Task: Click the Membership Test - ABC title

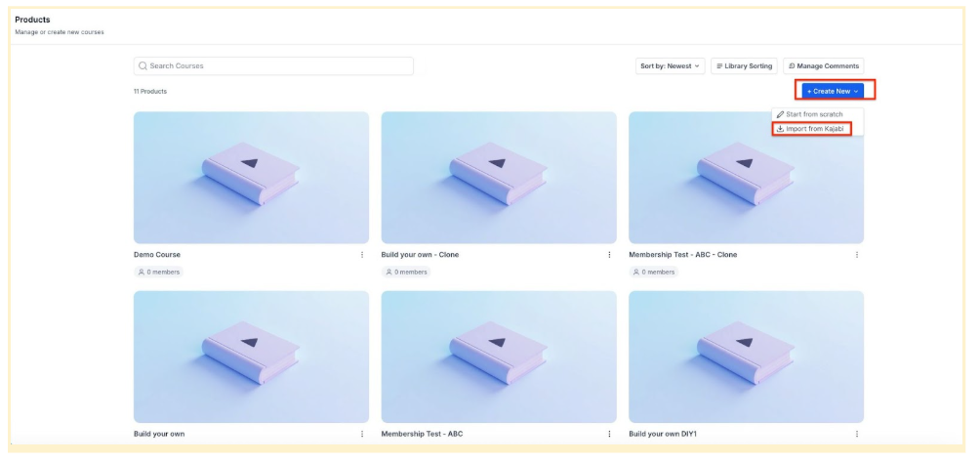Action: tap(423, 434)
